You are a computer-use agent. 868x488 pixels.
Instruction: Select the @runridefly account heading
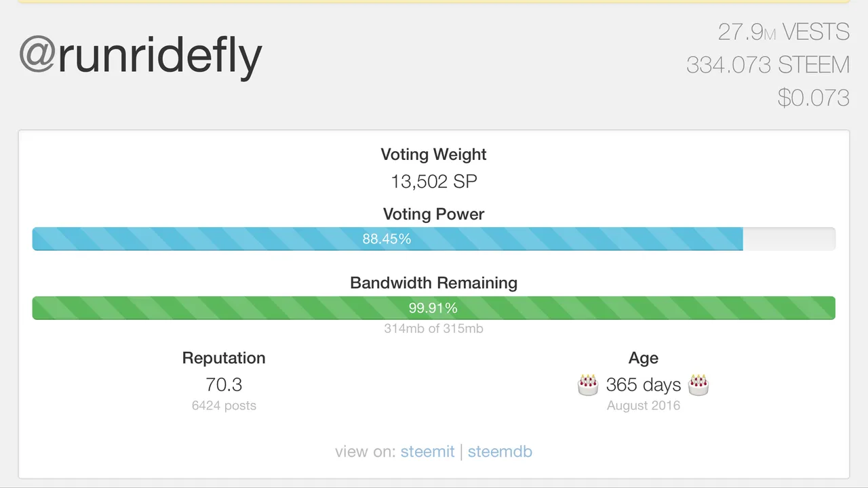[140, 56]
